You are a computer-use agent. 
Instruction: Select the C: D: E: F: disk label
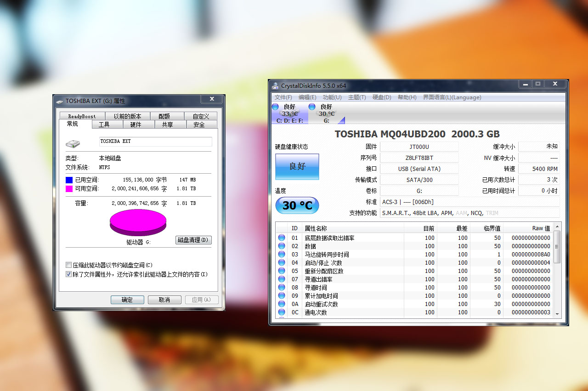(289, 121)
